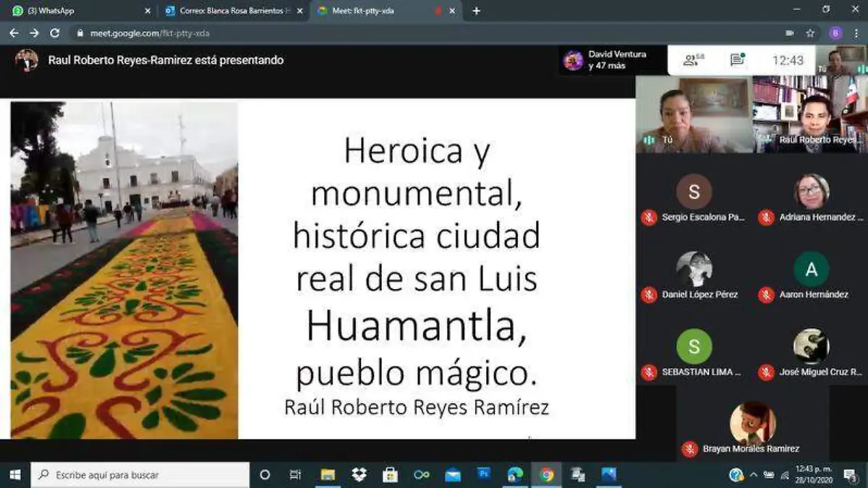Launch Photoshop from the taskbar
Image resolution: width=868 pixels, height=488 pixels.
tap(484, 475)
